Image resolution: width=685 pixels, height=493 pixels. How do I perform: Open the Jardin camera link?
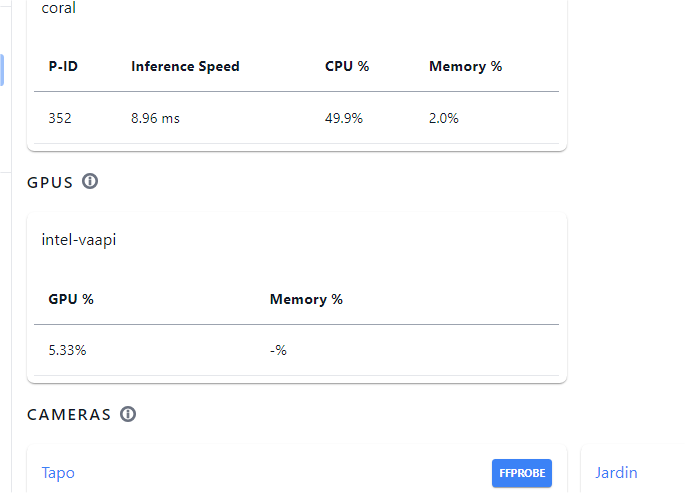click(x=616, y=473)
